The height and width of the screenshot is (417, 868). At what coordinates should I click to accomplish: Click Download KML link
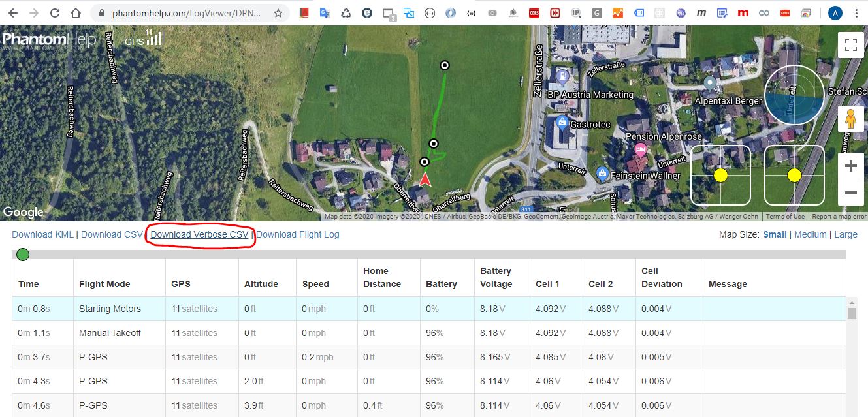42,234
